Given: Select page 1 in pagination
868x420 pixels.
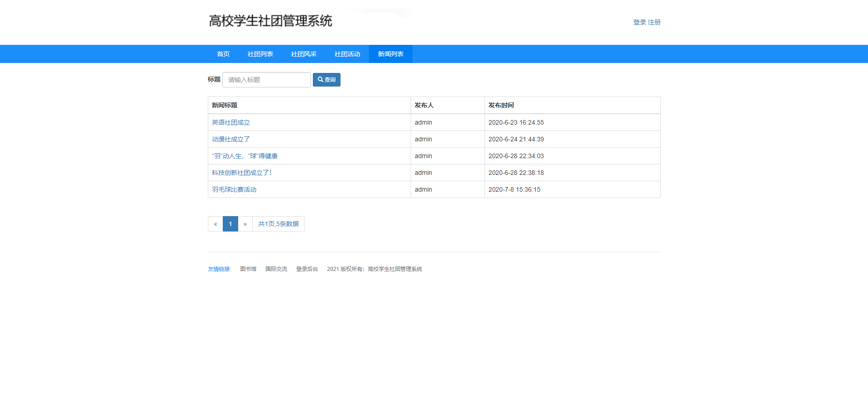Looking at the screenshot, I should pyautogui.click(x=230, y=224).
